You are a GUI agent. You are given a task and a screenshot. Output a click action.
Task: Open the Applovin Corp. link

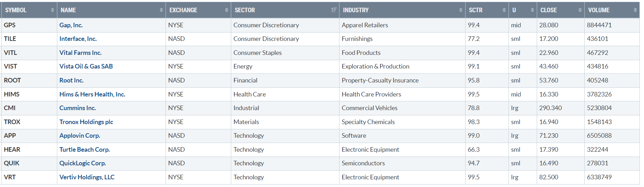(x=80, y=136)
